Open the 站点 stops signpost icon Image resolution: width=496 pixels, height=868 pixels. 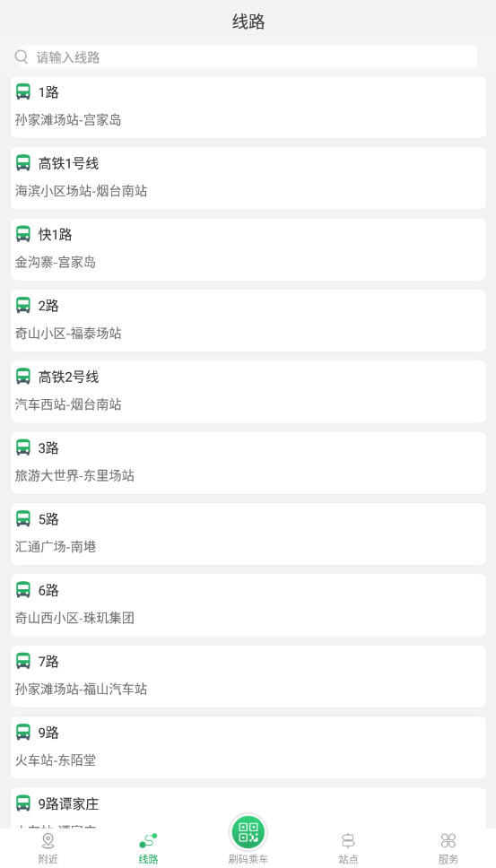(x=348, y=841)
